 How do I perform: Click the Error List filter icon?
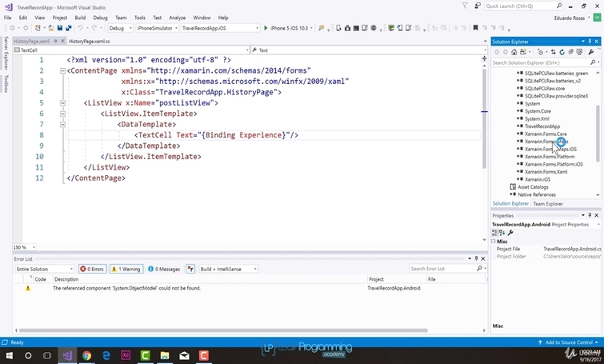pyautogui.click(x=190, y=269)
